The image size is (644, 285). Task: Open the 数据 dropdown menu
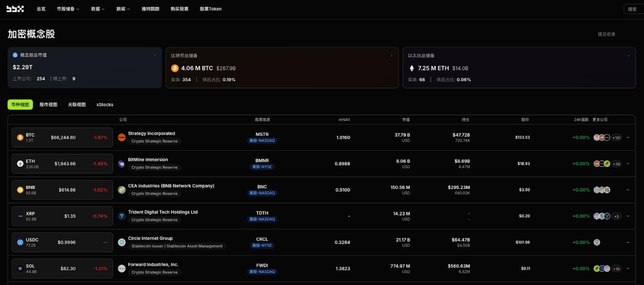98,9
